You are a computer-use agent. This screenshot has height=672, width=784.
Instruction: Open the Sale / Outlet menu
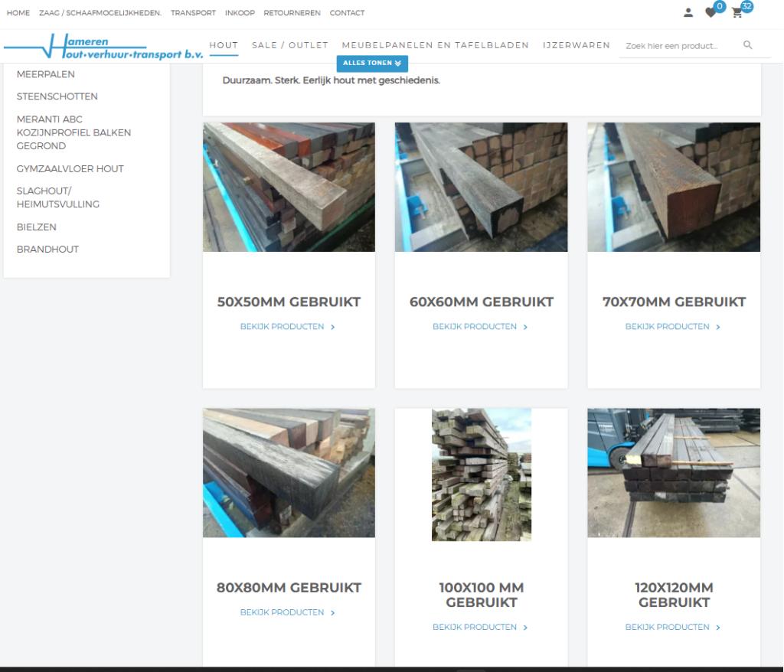pyautogui.click(x=289, y=45)
